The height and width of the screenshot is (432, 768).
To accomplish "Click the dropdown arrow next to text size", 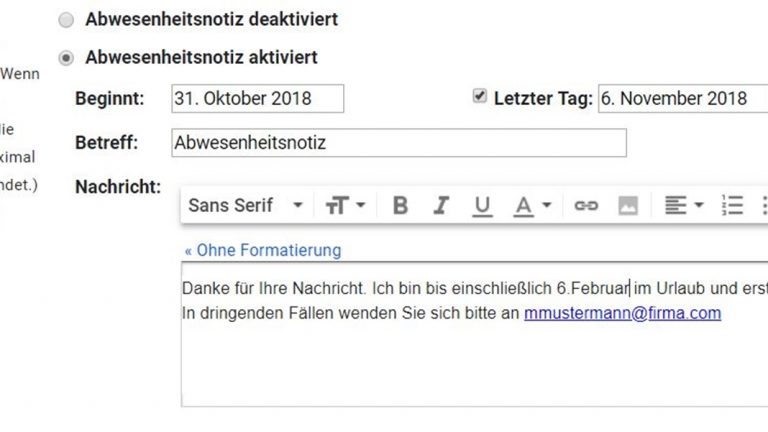I will click(x=360, y=206).
